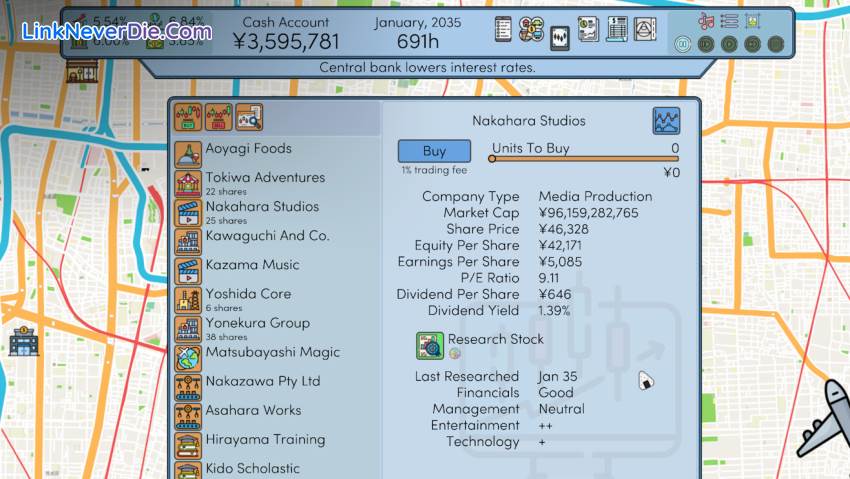850x479 pixels.
Task: Click the Buy button
Action: point(434,151)
